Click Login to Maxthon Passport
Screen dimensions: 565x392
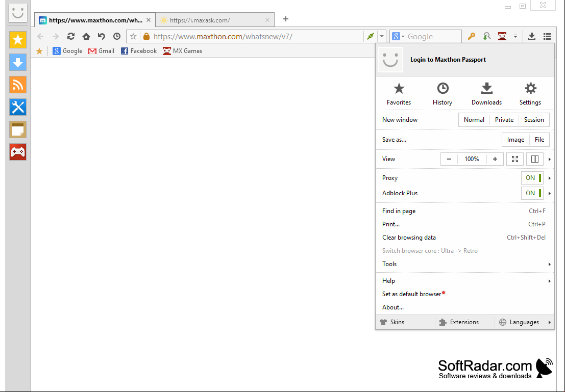pos(448,60)
